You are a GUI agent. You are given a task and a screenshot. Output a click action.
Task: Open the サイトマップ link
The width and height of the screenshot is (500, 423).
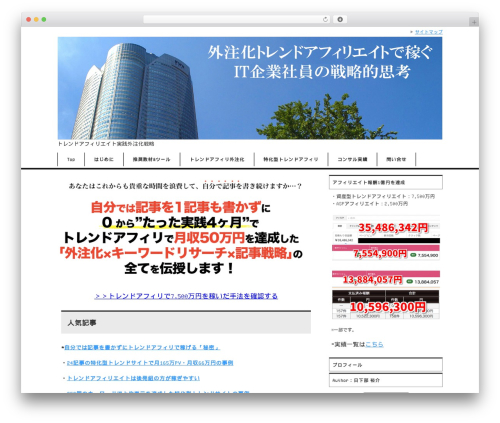(x=429, y=32)
